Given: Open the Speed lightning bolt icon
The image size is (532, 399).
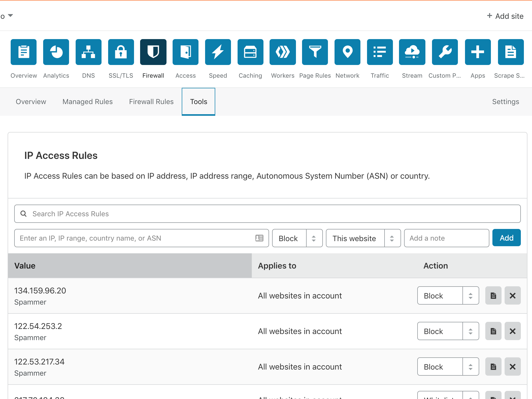Looking at the screenshot, I should (x=218, y=52).
